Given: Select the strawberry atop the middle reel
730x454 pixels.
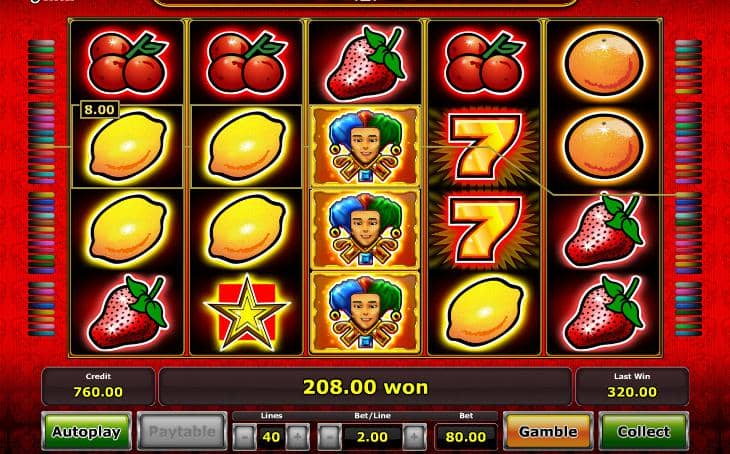Looking at the screenshot, I should click(x=366, y=64).
